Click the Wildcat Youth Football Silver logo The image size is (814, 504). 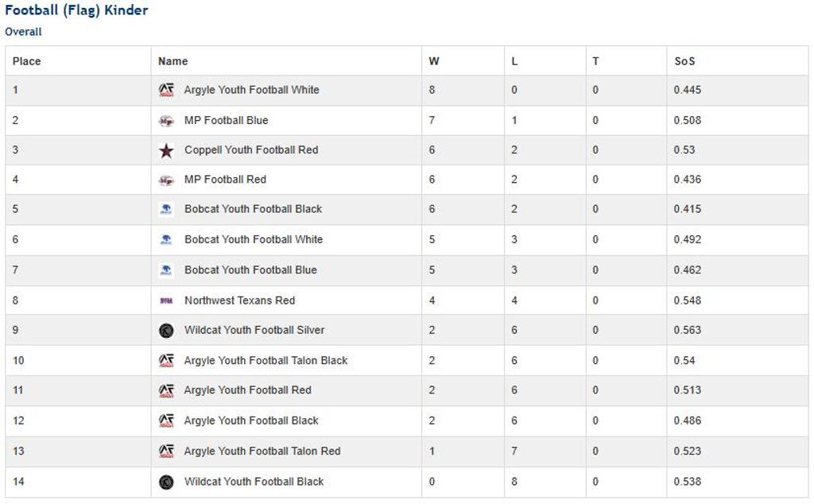166,331
